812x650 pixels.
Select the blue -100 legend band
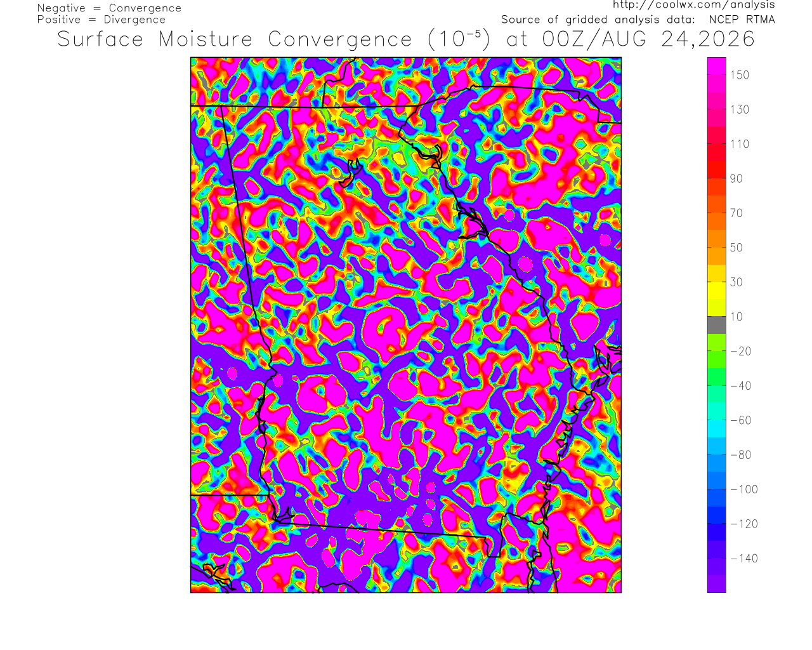click(x=717, y=489)
